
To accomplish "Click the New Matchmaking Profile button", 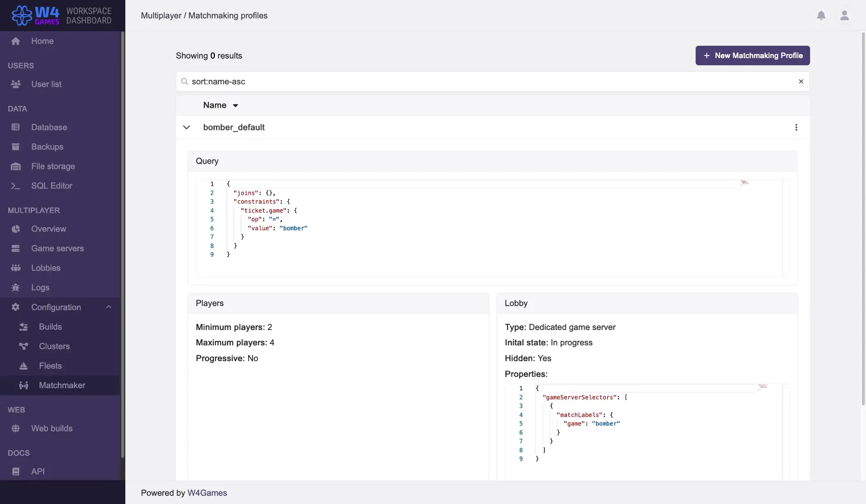I will pyautogui.click(x=753, y=55).
